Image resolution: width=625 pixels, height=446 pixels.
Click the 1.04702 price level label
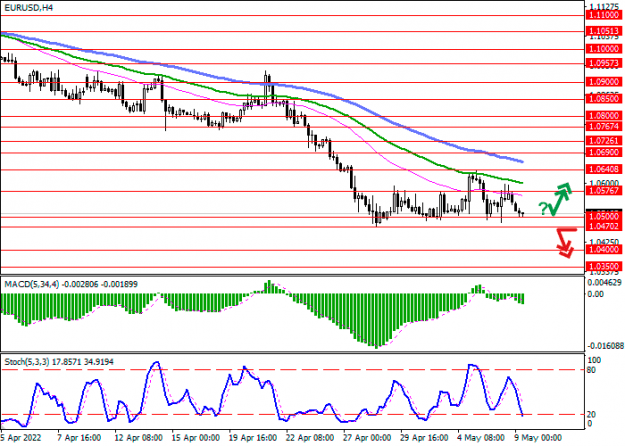[x=603, y=226]
